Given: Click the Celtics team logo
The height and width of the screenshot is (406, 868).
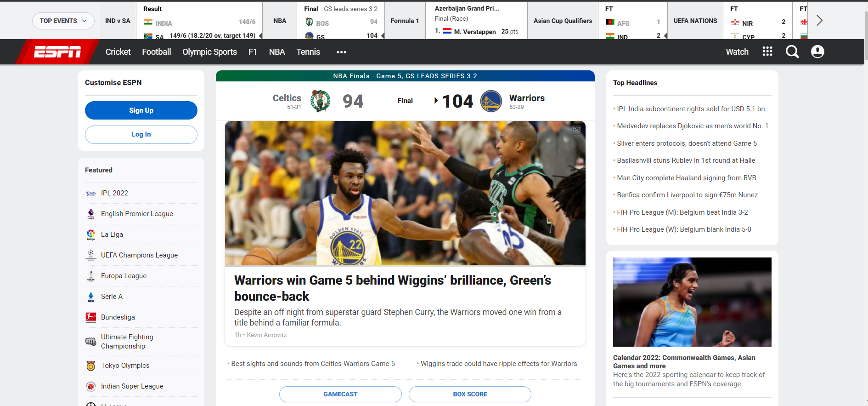Looking at the screenshot, I should click(321, 101).
